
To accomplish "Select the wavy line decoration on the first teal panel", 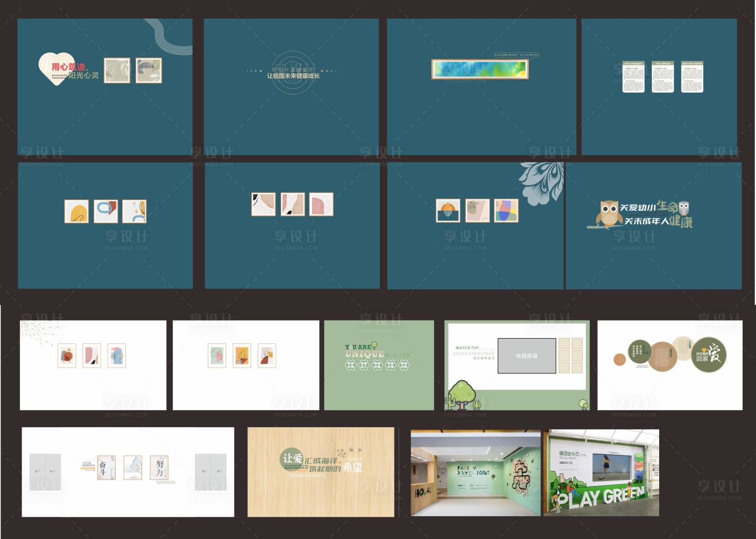I will pyautogui.click(x=167, y=35).
